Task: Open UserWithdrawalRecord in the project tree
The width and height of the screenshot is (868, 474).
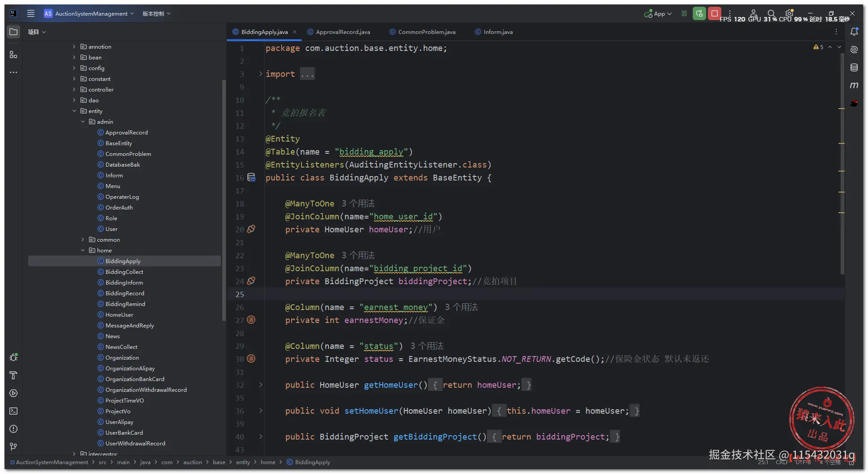Action: pos(135,443)
